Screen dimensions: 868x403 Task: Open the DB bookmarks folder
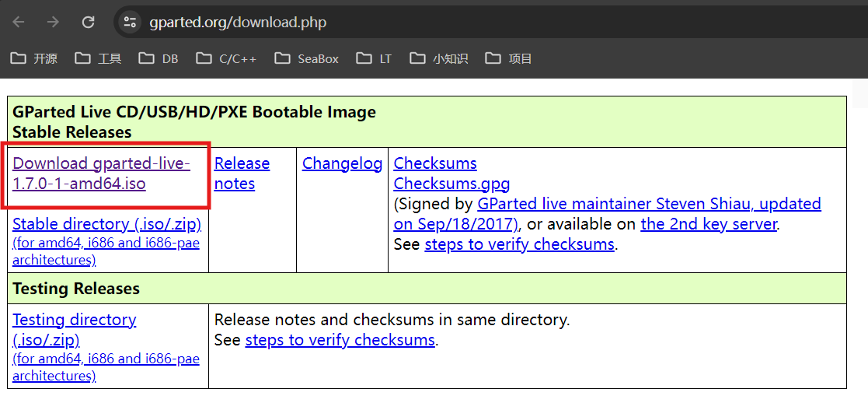coord(159,58)
